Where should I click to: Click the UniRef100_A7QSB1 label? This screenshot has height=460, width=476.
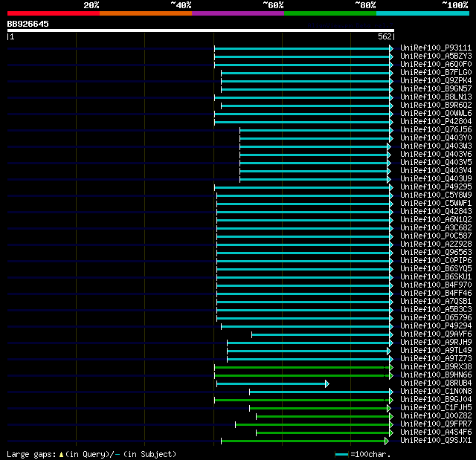point(436,302)
